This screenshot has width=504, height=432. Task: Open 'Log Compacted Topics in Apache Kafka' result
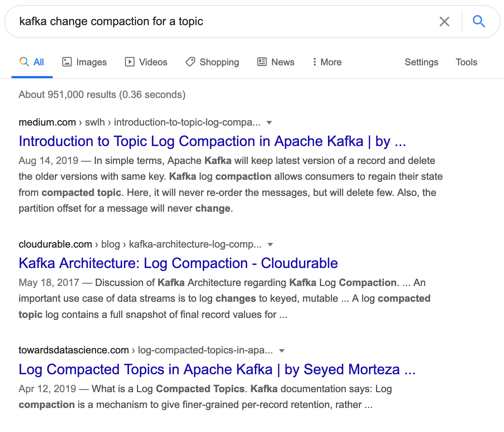click(x=217, y=370)
